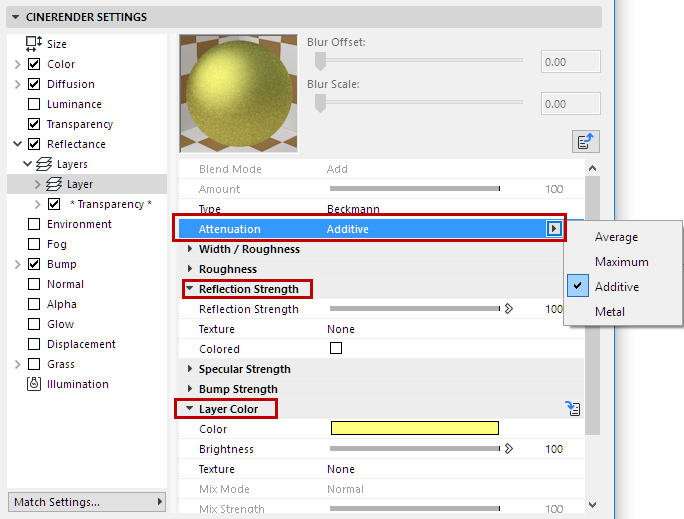Click the keyframe diamond next to Reflection Strength

pos(509,309)
